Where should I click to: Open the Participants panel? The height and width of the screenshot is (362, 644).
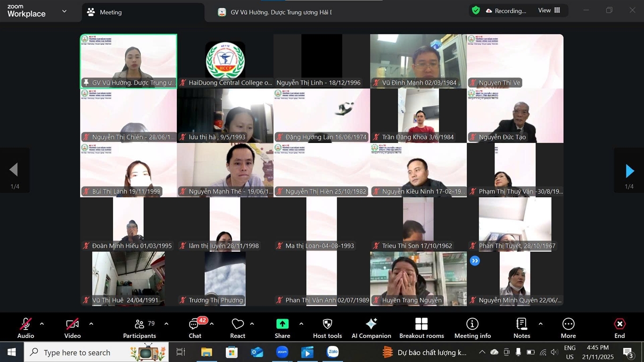pyautogui.click(x=139, y=328)
